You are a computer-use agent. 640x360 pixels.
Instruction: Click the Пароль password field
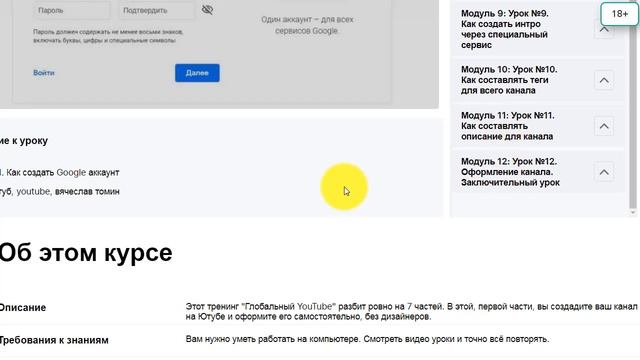click(71, 10)
